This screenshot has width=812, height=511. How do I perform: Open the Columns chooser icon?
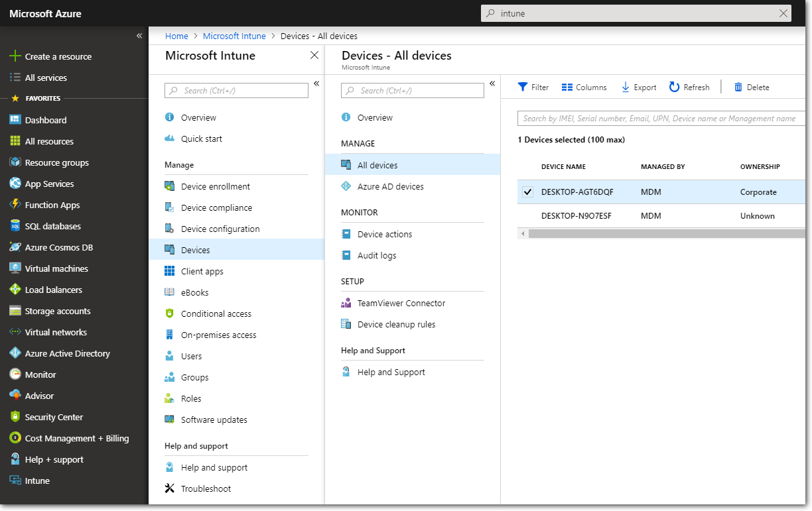pos(567,87)
